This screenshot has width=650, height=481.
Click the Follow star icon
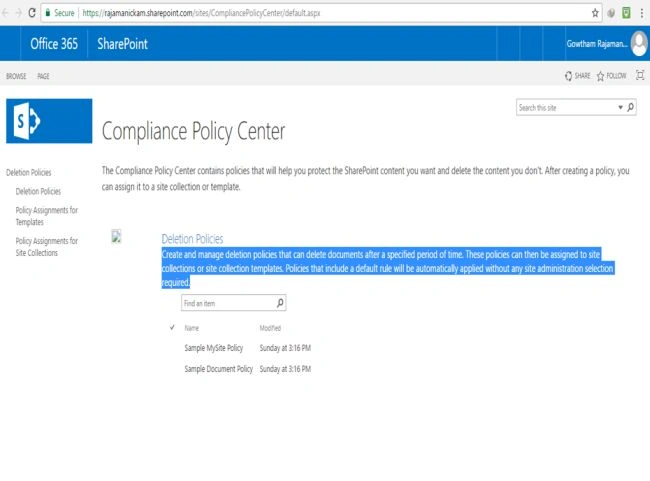(600, 76)
